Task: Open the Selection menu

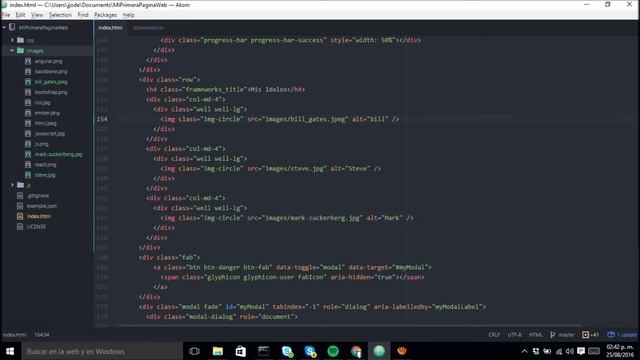Action: (60, 15)
